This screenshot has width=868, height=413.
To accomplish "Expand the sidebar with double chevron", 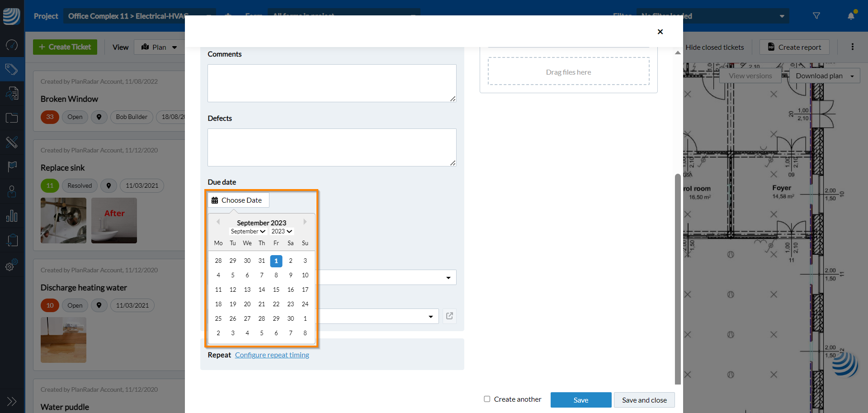I will pos(12,401).
